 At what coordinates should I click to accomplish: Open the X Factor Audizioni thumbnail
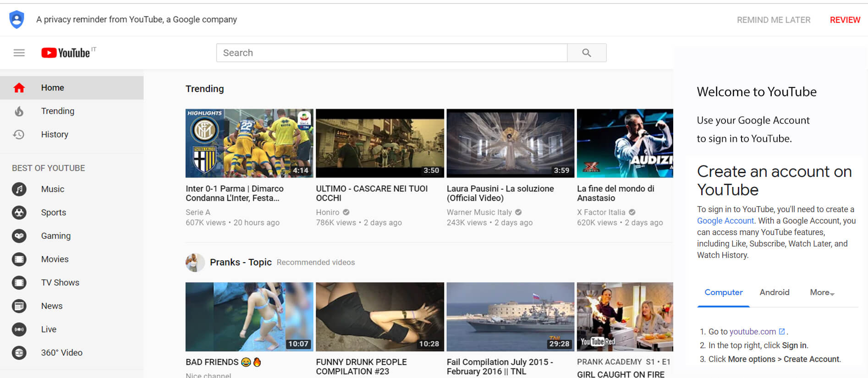[x=625, y=143]
